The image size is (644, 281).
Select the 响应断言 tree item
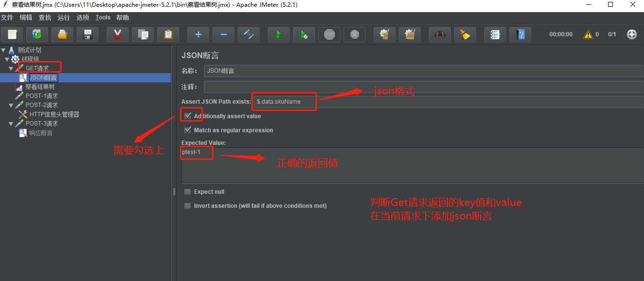pos(41,133)
